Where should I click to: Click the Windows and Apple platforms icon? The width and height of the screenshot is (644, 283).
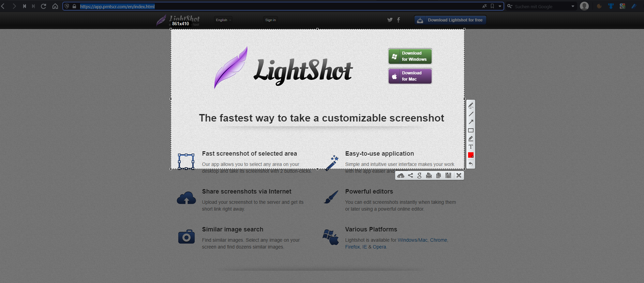pos(331,237)
